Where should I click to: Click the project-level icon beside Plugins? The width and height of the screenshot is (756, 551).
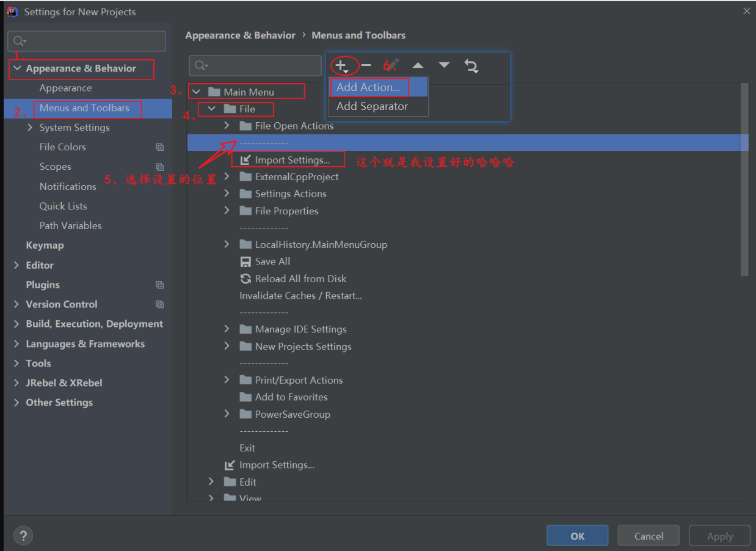tap(160, 285)
